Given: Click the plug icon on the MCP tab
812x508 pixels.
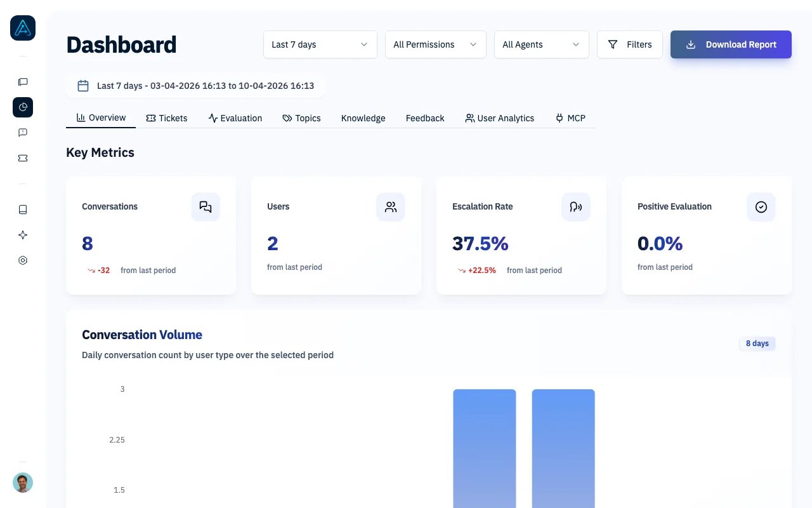Looking at the screenshot, I should pos(560,118).
